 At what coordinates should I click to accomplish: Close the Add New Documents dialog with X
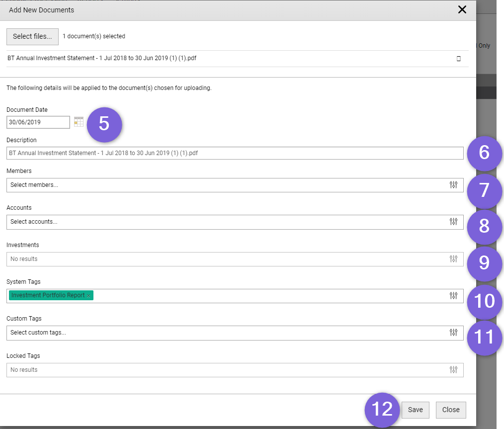tap(462, 9)
